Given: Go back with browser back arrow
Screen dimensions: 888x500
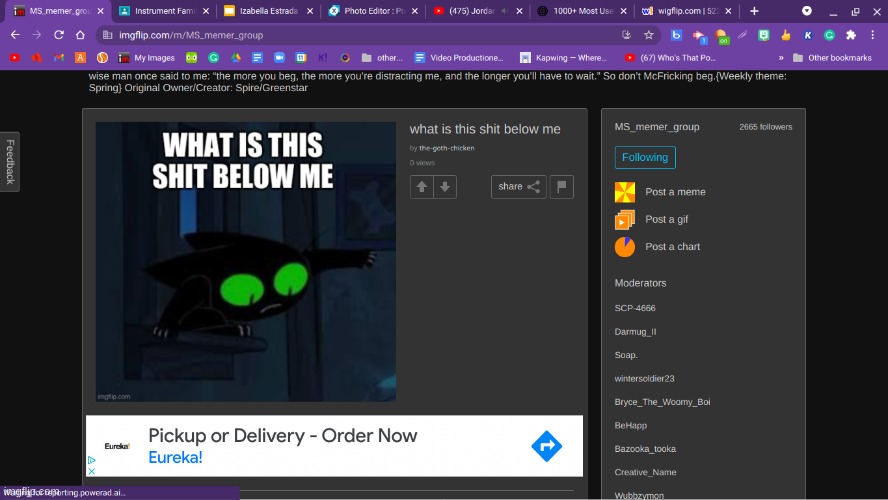Looking at the screenshot, I should [x=15, y=35].
